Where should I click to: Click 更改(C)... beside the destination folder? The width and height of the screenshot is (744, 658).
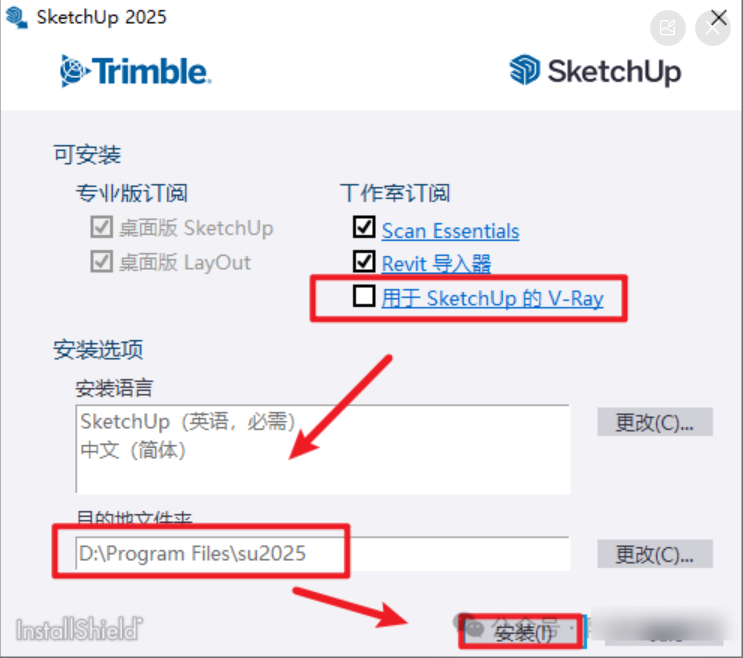[x=655, y=554]
